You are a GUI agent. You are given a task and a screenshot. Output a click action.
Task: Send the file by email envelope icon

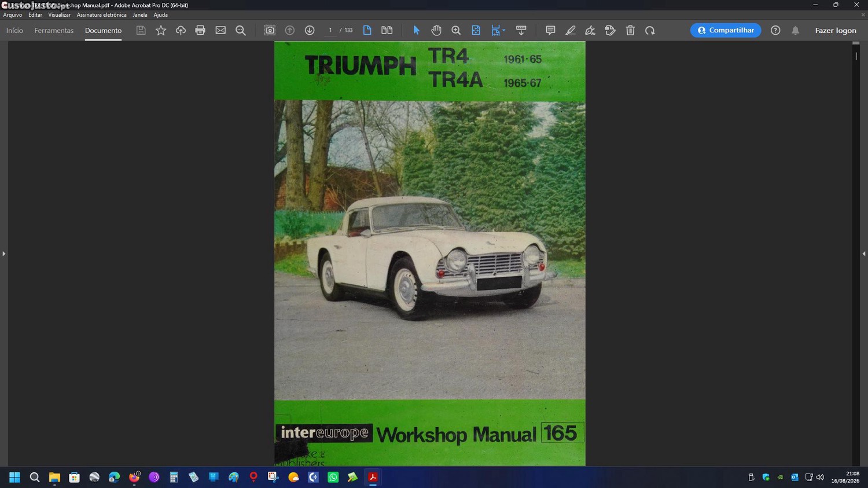(x=220, y=31)
